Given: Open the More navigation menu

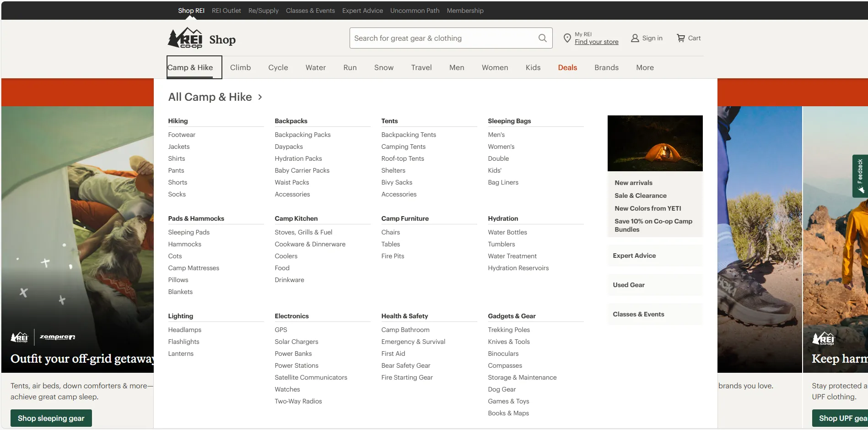Looking at the screenshot, I should tap(645, 67).
